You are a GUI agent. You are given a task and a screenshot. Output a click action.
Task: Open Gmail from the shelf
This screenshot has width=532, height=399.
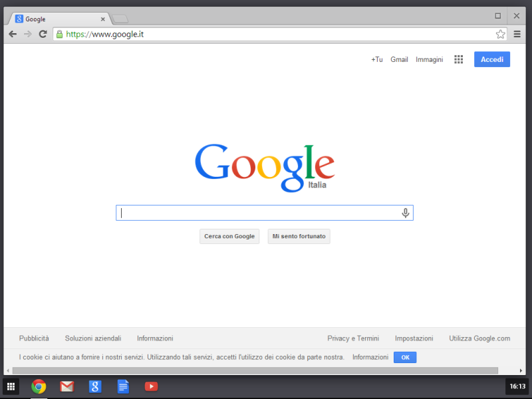(x=67, y=386)
